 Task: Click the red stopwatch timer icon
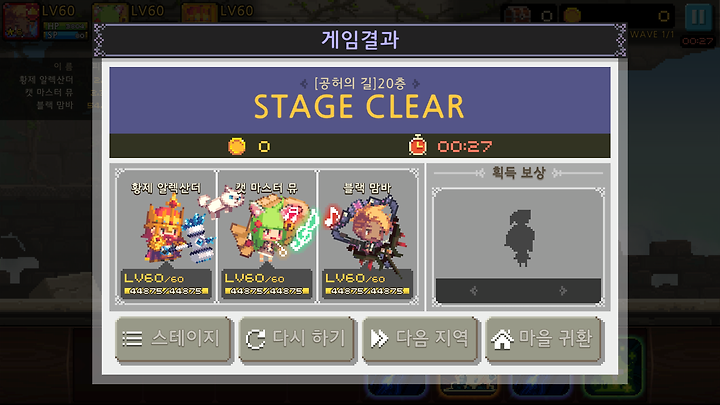(417, 145)
